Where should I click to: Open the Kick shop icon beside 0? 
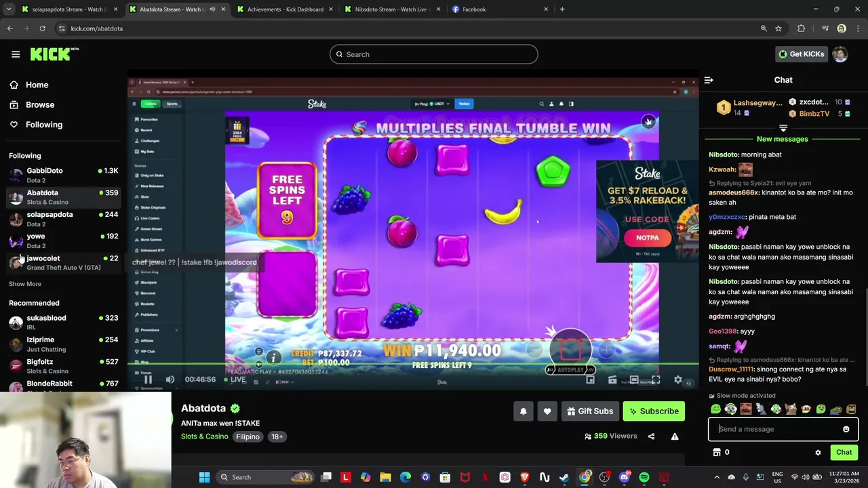pyautogui.click(x=717, y=452)
